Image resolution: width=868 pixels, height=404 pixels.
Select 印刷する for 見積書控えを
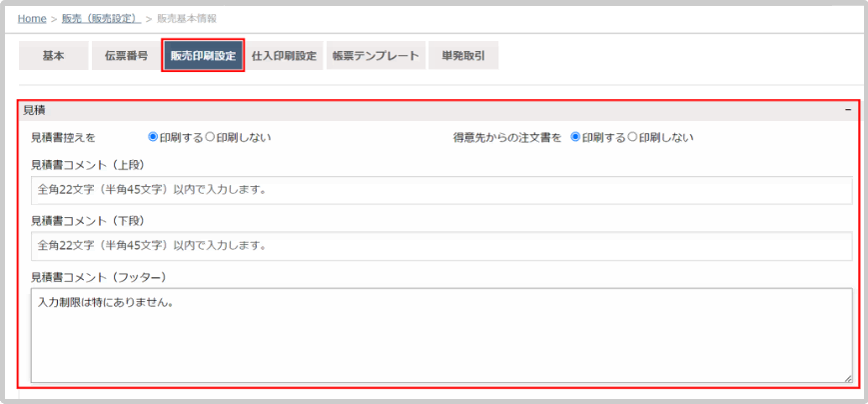153,137
